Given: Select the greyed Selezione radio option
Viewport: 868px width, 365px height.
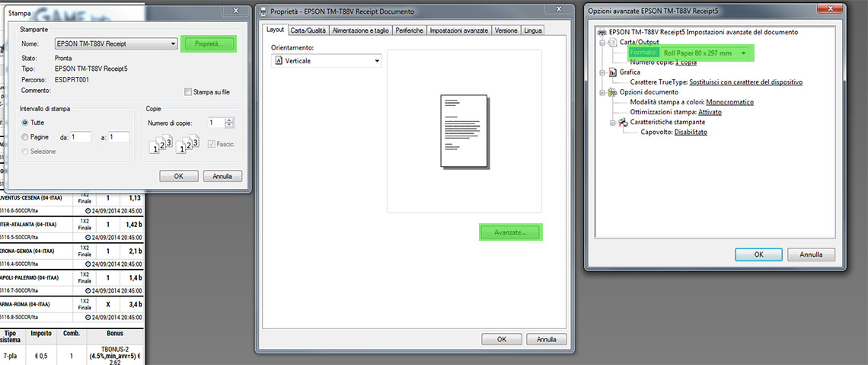Looking at the screenshot, I should point(24,151).
